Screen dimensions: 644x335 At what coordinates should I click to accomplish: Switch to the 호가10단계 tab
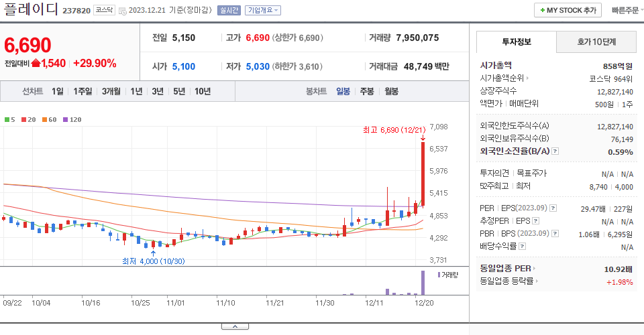pyautogui.click(x=596, y=42)
